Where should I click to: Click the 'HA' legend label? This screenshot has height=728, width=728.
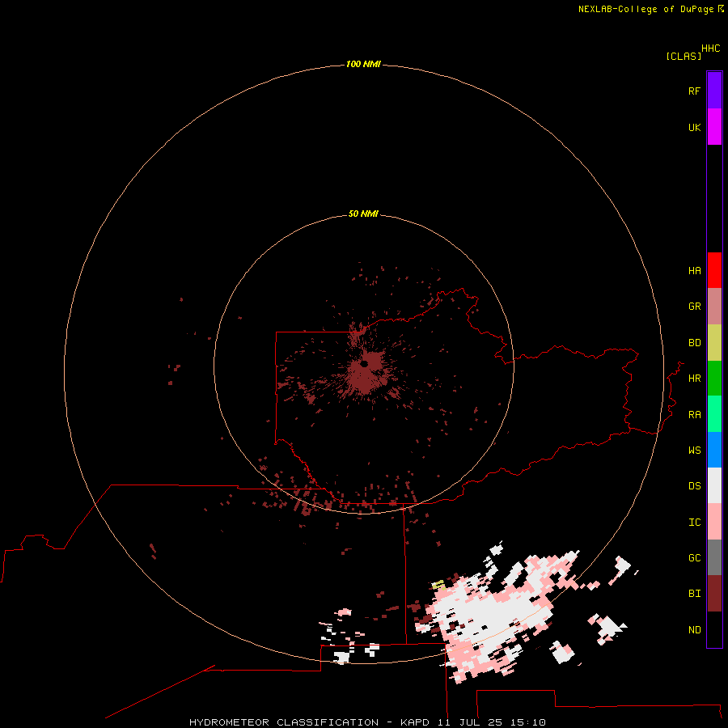[x=694, y=270]
